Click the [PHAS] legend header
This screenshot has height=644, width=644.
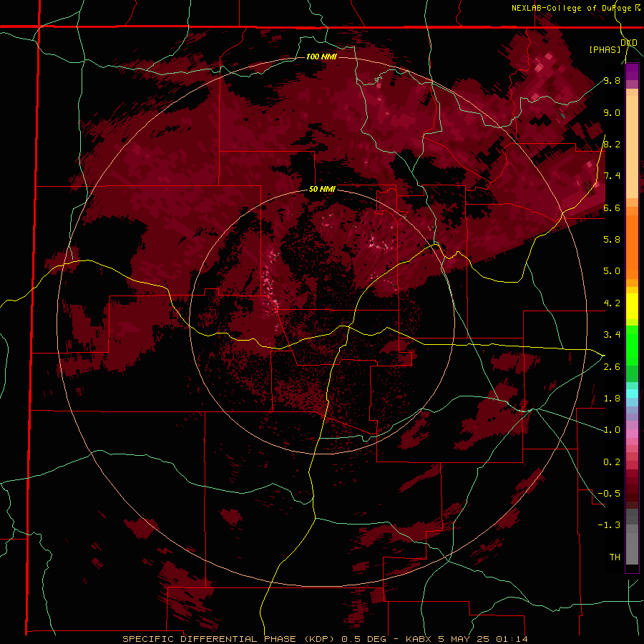(x=605, y=49)
